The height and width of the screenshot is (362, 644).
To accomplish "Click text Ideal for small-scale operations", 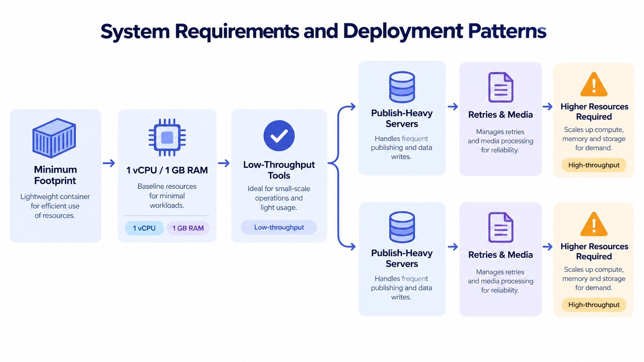I will pos(279,193).
